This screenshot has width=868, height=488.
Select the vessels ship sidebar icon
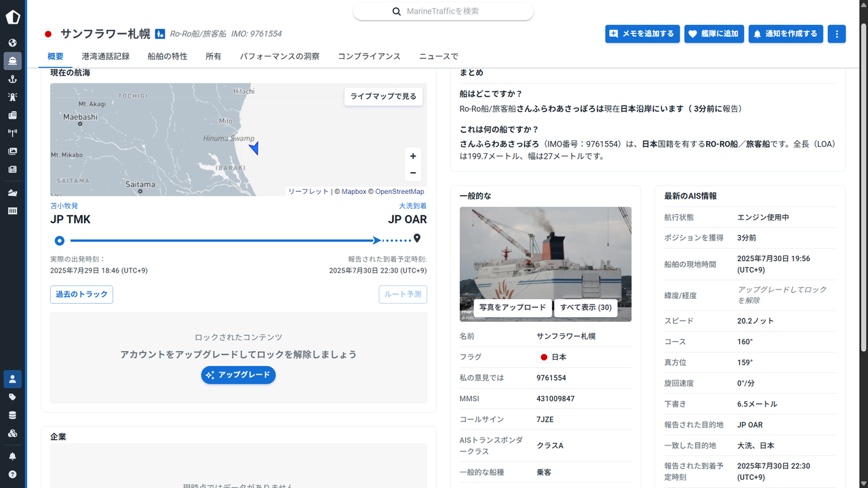[12, 61]
